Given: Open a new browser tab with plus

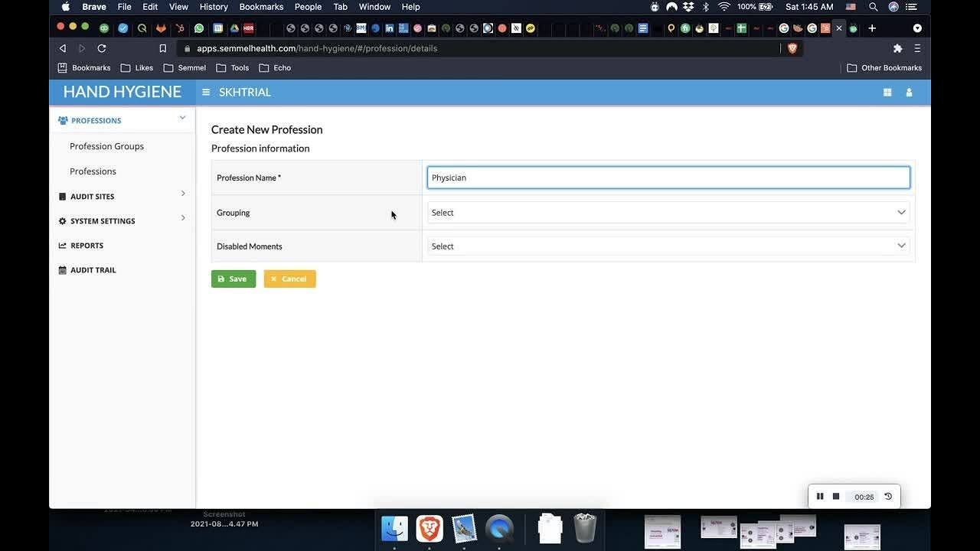Looking at the screenshot, I should pyautogui.click(x=872, y=28).
